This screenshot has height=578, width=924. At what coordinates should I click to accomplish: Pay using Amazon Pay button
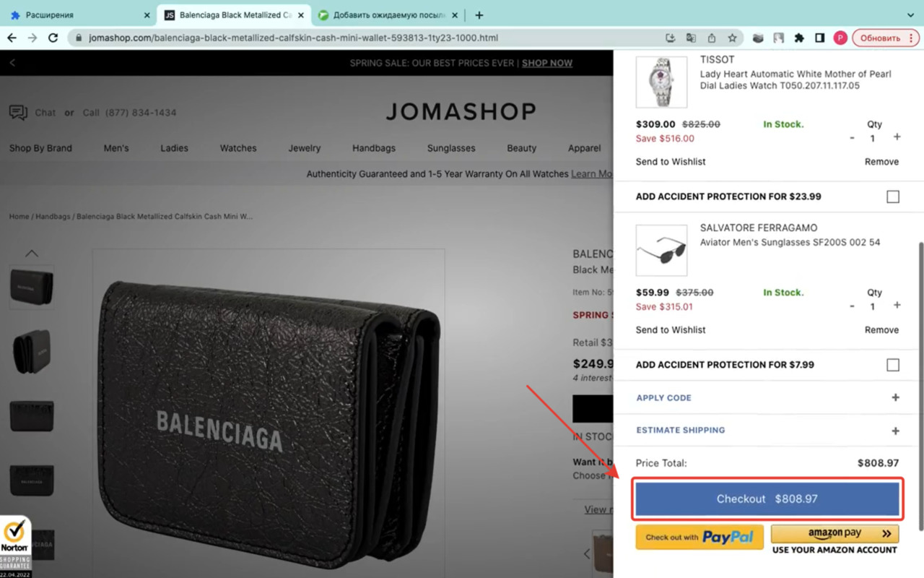tap(835, 534)
